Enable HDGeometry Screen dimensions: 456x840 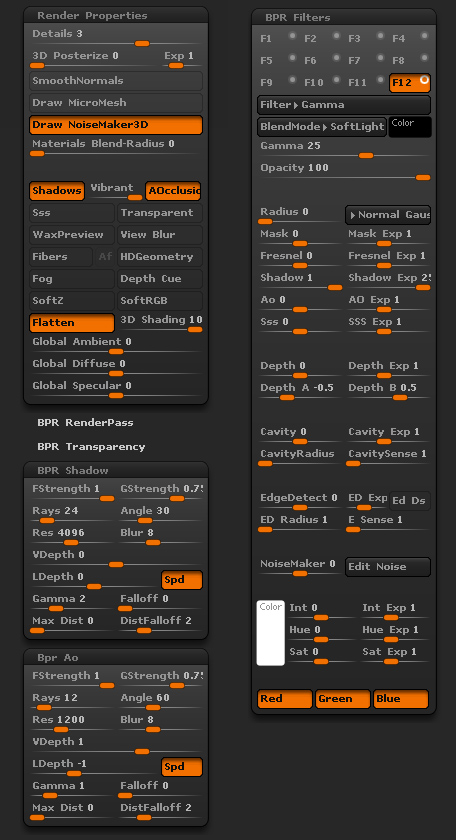coord(160,257)
